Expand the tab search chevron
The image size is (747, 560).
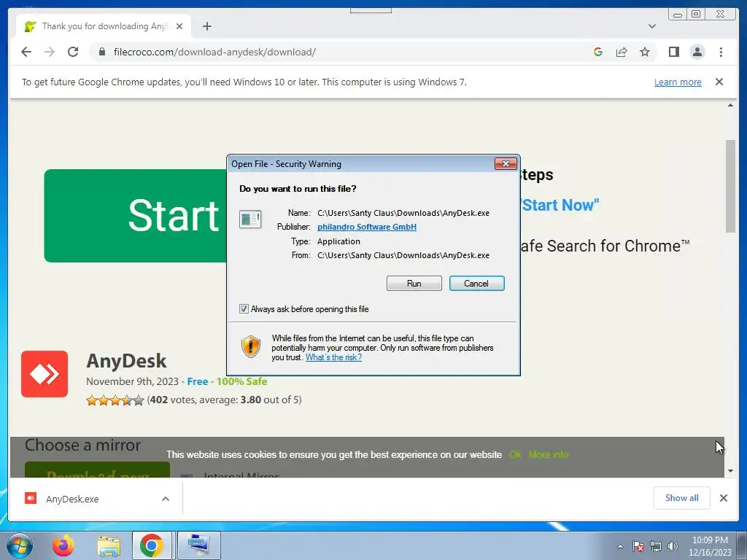(651, 26)
